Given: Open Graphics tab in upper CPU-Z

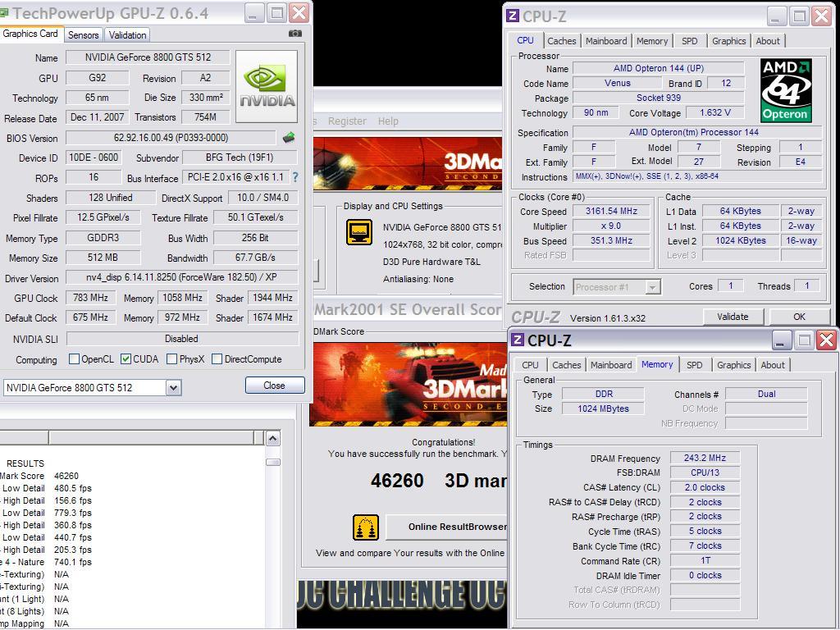Looking at the screenshot, I should click(728, 41).
